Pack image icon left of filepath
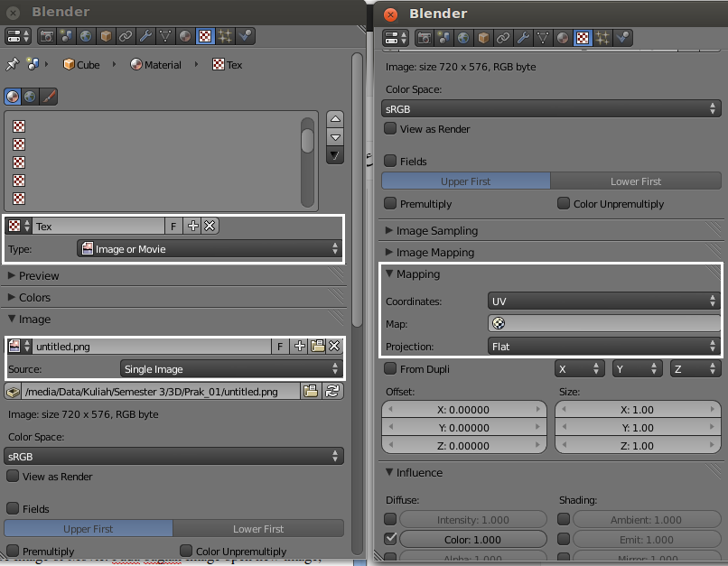 13,392
